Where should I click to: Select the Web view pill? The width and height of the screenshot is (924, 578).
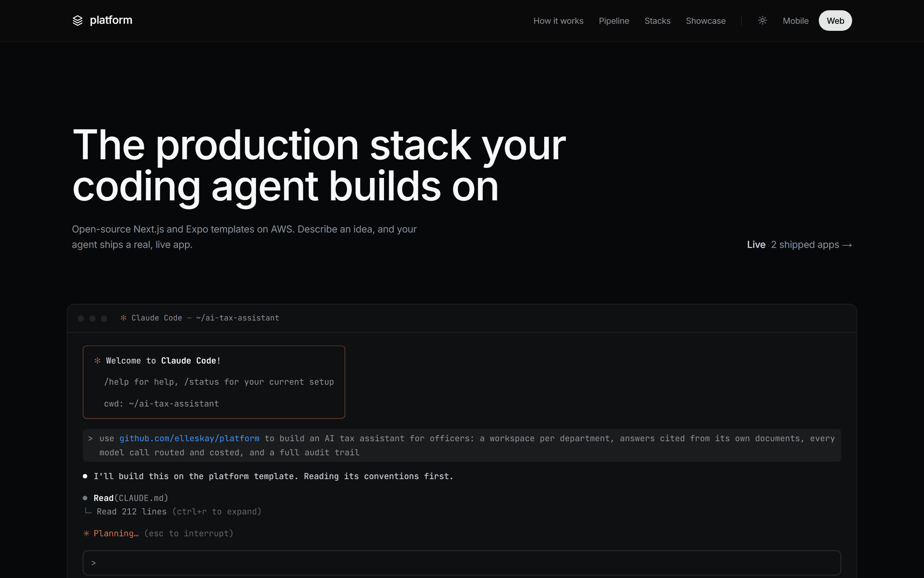coord(835,21)
